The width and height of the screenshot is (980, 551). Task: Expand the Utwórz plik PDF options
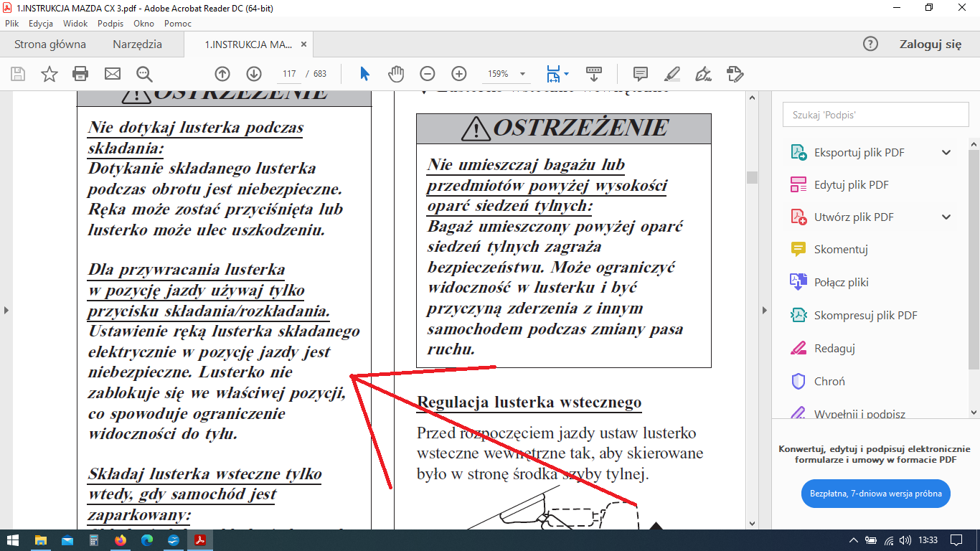point(946,217)
